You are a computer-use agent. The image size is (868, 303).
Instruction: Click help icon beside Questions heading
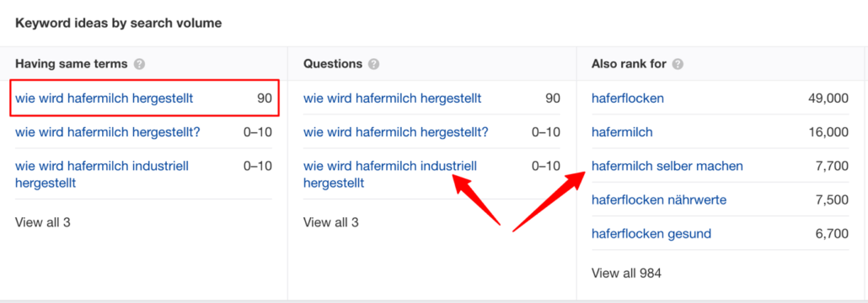coord(373,64)
